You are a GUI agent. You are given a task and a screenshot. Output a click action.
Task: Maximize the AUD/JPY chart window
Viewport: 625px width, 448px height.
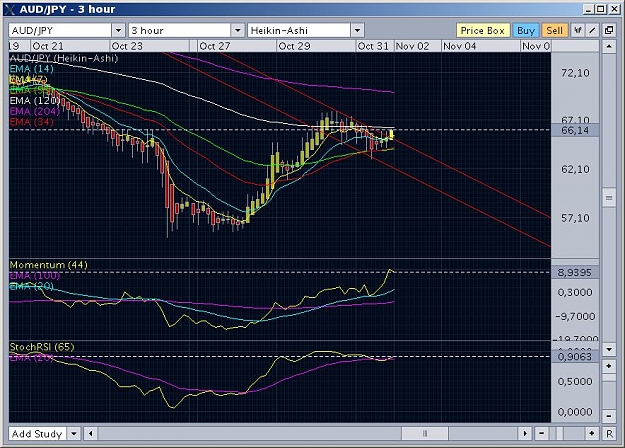[x=601, y=9]
